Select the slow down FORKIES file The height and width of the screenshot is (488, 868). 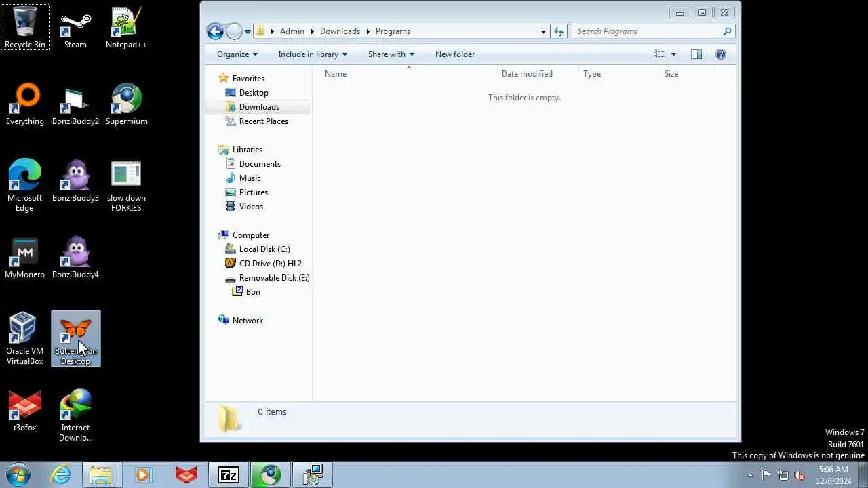126,185
